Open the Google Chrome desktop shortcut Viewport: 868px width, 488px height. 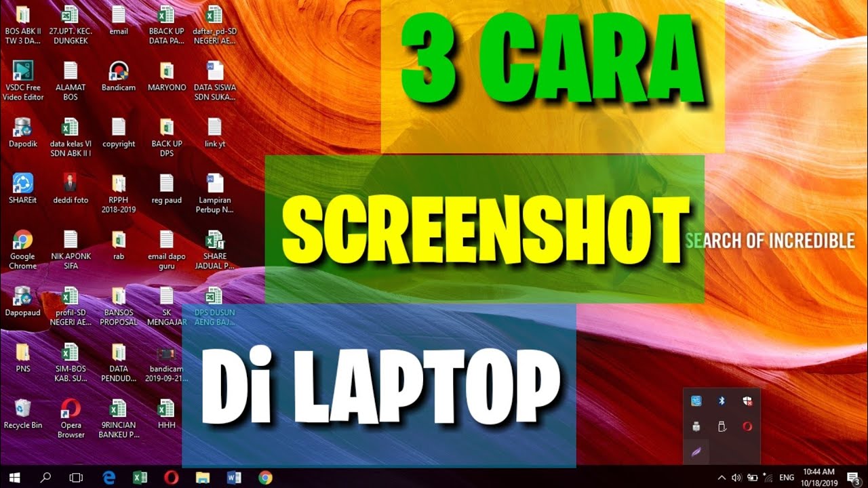pos(22,250)
